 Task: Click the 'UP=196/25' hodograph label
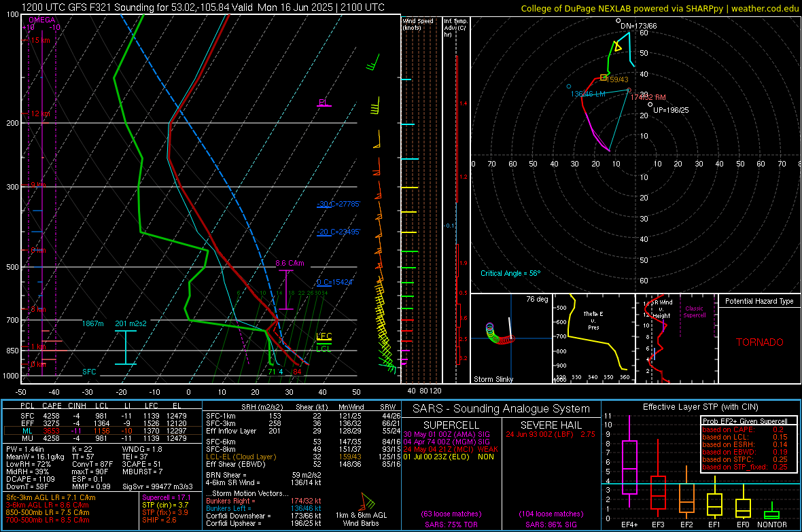point(671,110)
